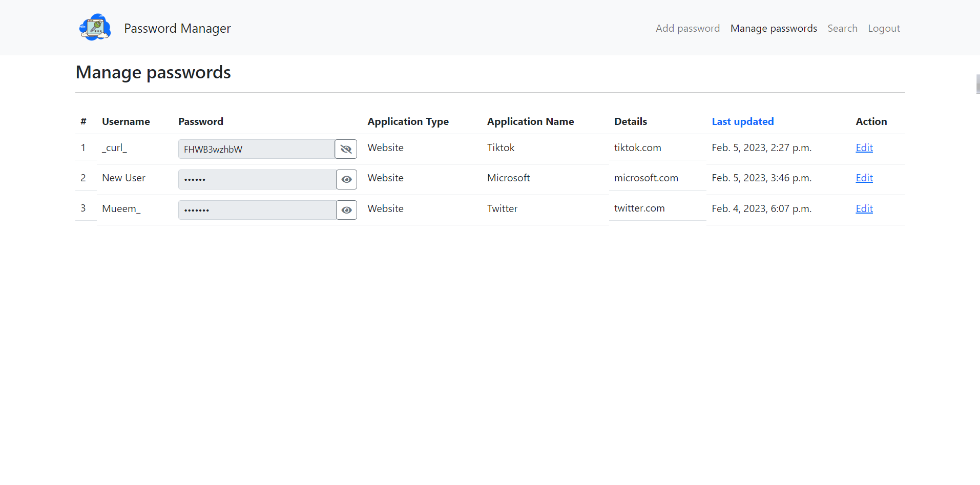Screen dimensions: 980x485
Task: Click date Feb. 5, 2023, 2:27 p.m.
Action: point(761,147)
